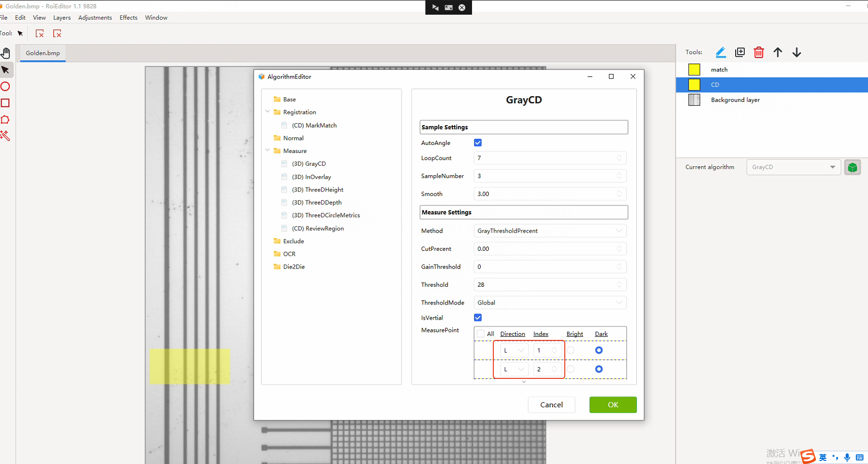The width and height of the screenshot is (868, 464).
Task: Click the red trash delete icon
Action: point(758,52)
